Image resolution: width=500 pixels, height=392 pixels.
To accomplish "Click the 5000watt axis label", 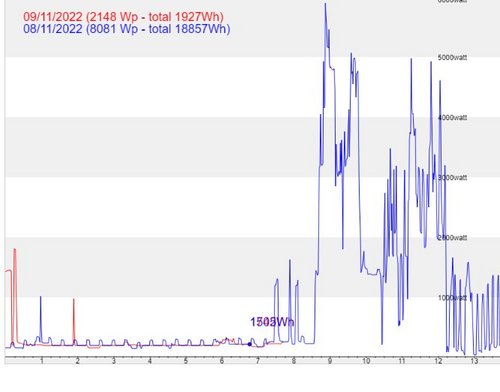I will click(x=452, y=58).
